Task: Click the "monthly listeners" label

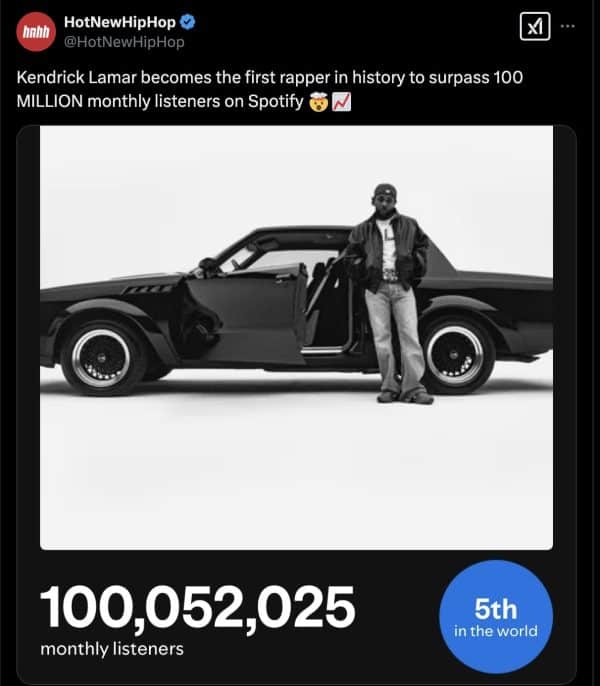Action: (x=112, y=649)
